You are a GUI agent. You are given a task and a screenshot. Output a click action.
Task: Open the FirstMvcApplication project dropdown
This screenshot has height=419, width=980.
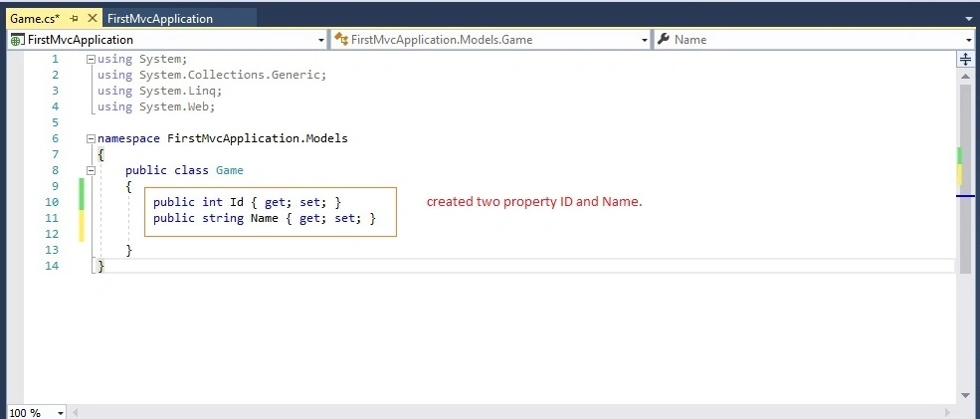[321, 40]
